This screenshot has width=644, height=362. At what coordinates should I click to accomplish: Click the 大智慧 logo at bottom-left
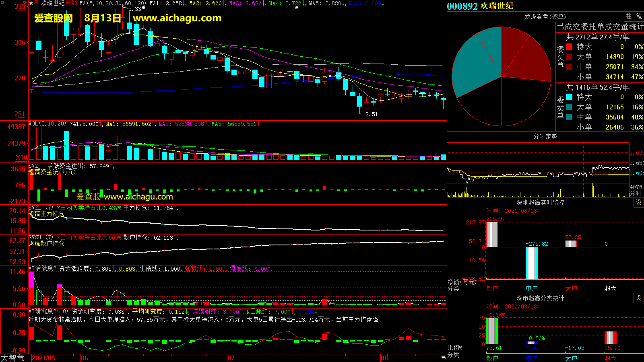click(x=13, y=358)
